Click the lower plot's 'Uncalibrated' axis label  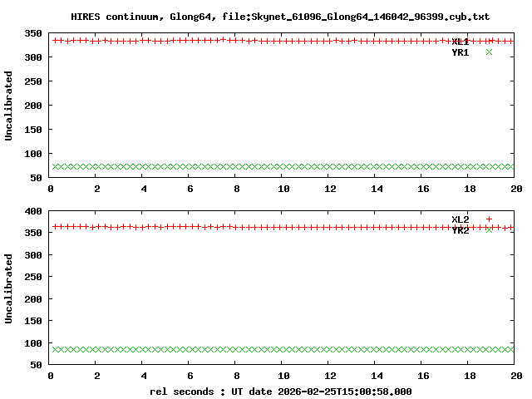pyautogui.click(x=9, y=288)
